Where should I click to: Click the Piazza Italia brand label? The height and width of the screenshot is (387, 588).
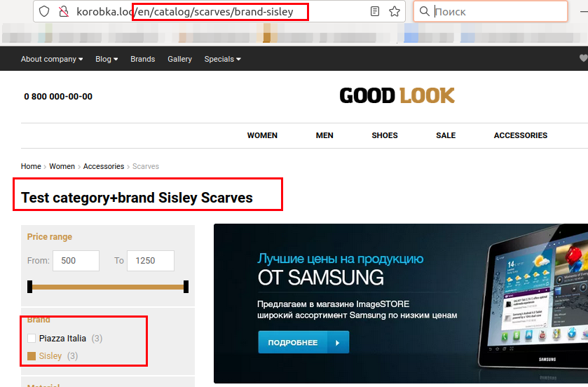62,338
